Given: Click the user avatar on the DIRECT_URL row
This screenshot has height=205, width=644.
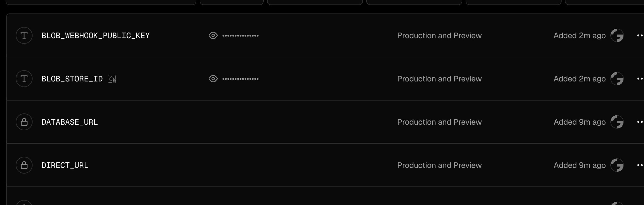Looking at the screenshot, I should tap(617, 165).
